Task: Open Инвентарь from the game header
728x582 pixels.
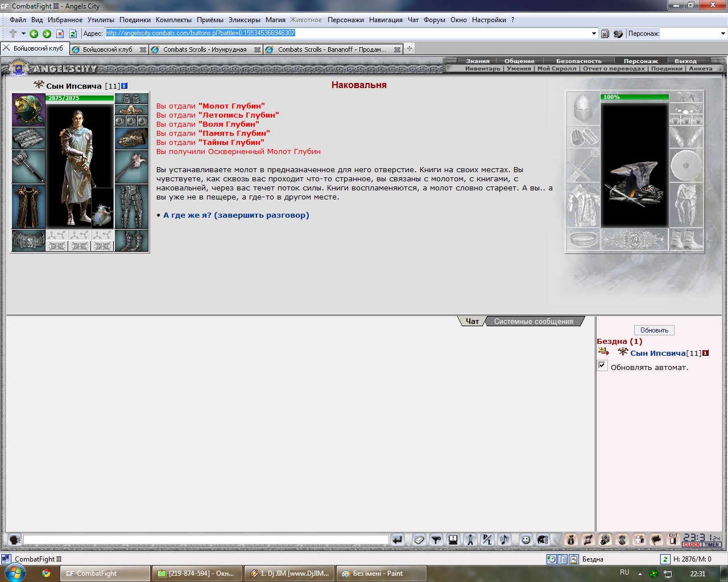Action: [483, 68]
